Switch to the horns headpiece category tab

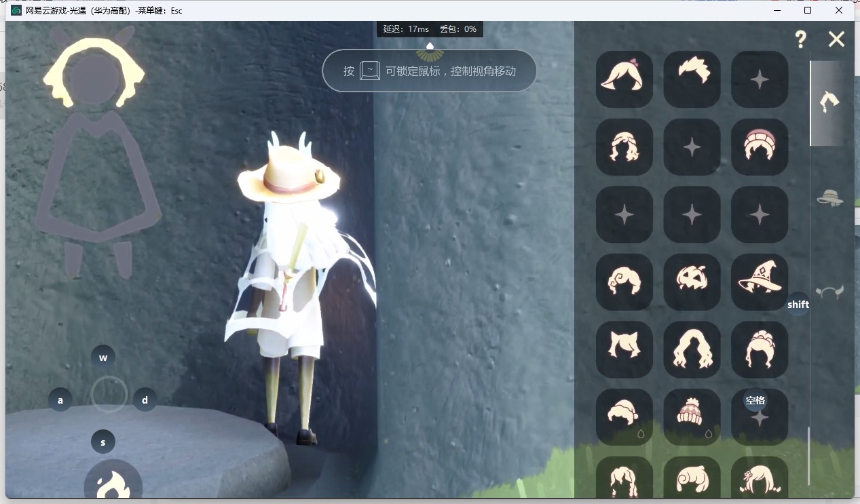click(829, 292)
